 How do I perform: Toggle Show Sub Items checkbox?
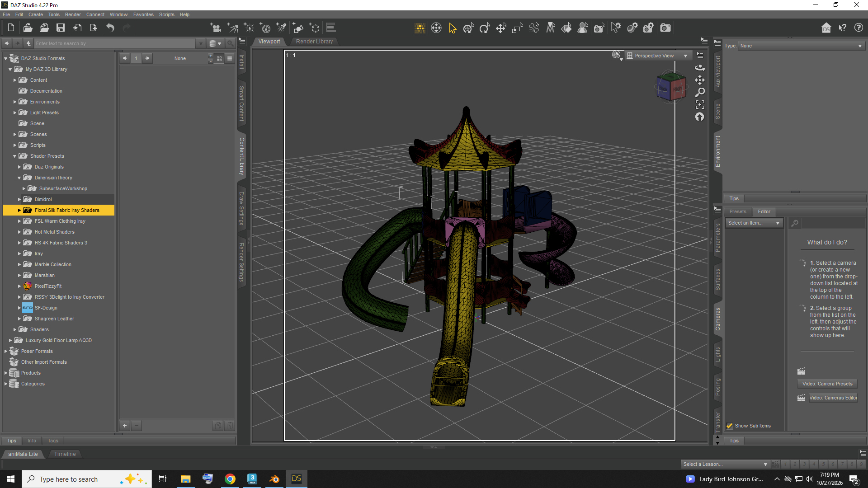[729, 426]
